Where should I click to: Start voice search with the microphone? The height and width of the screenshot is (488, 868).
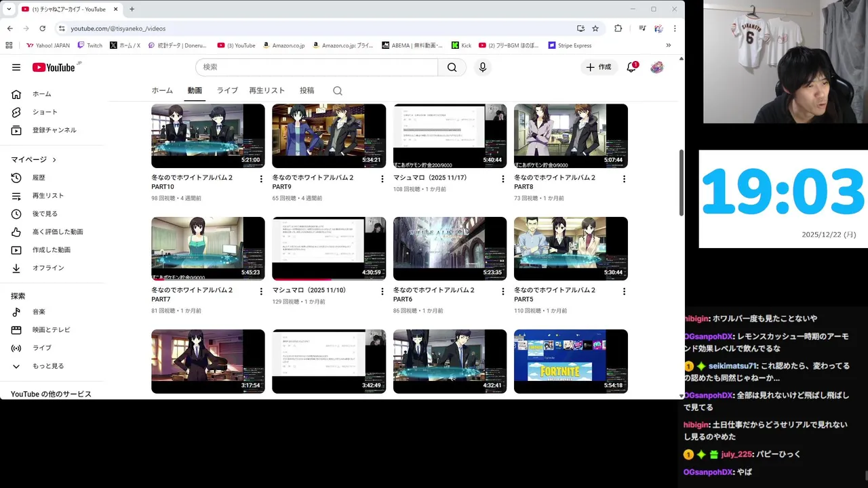pyautogui.click(x=482, y=67)
